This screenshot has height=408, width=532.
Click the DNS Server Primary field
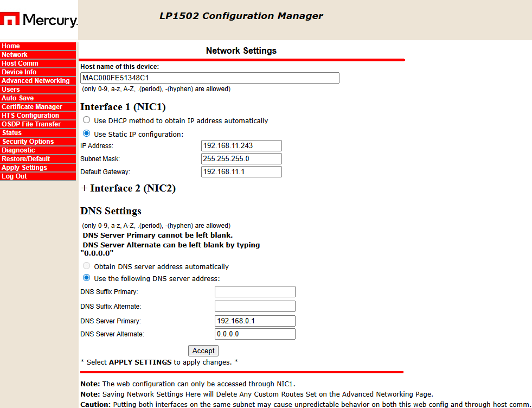255,321
